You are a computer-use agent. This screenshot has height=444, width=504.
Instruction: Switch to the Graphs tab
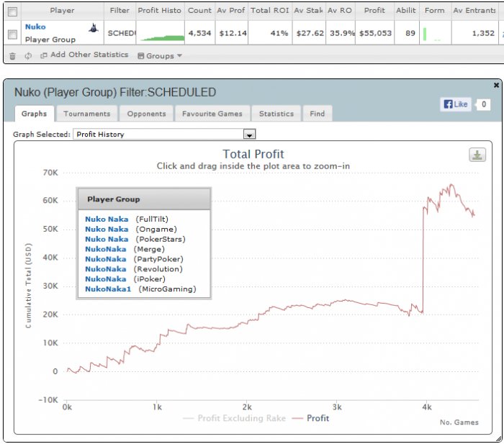pos(34,114)
